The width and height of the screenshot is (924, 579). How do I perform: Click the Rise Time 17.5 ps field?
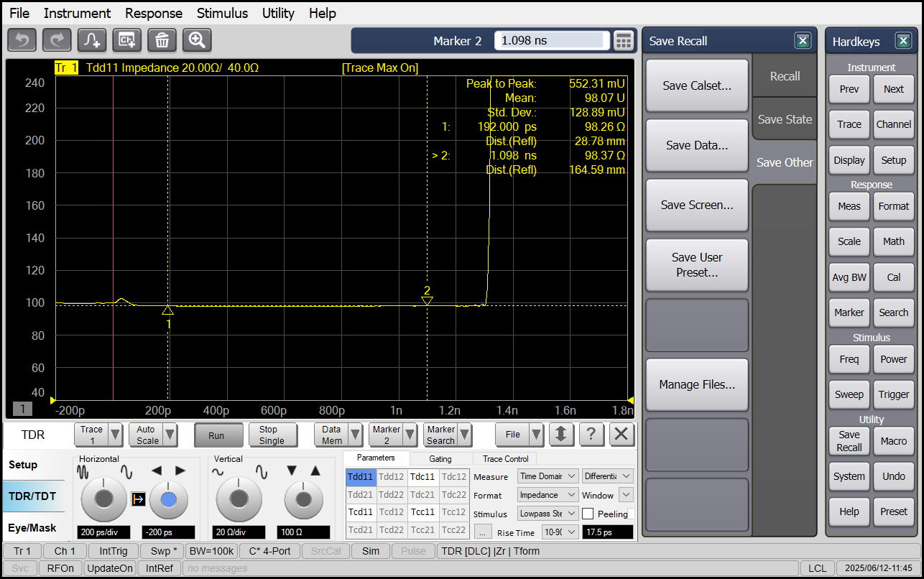(608, 532)
